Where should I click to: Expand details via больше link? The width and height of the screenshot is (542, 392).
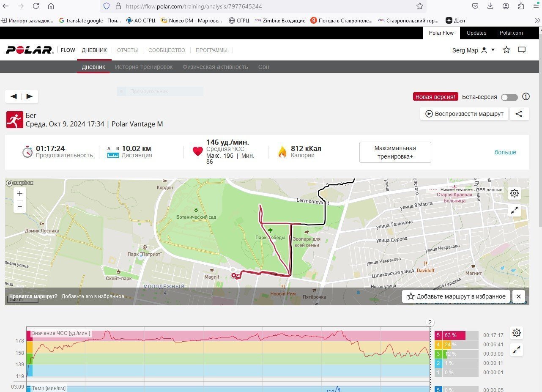coord(505,152)
